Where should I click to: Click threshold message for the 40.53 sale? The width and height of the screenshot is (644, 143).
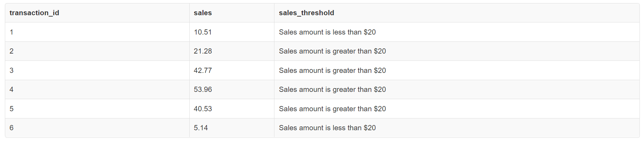click(332, 109)
